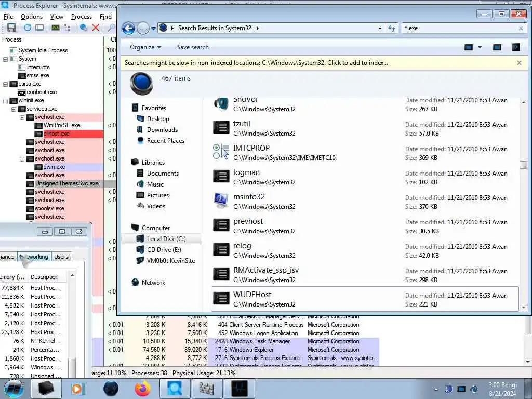Click the Explorer results vertical scrollbar thumb
Screen dimensions: 532x399
click(x=523, y=165)
